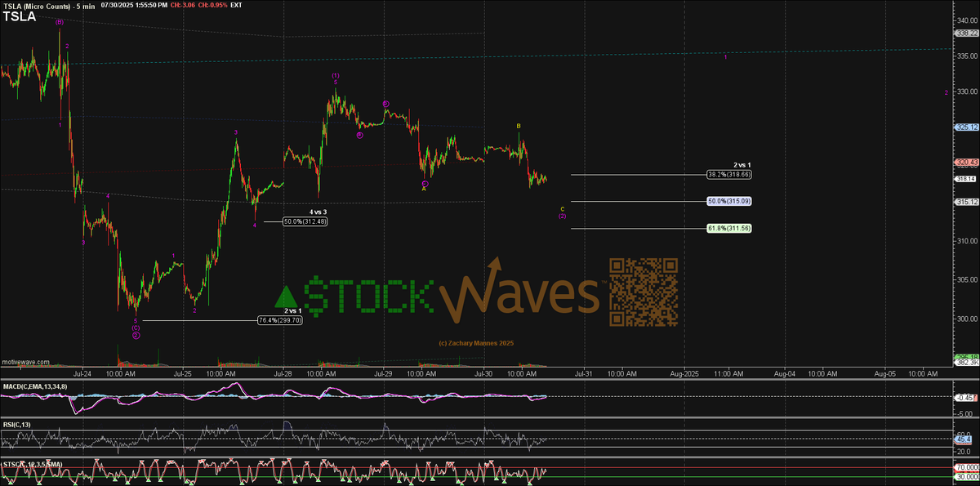
Task: Click the '4 vs 3' annotation
Action: (318, 212)
